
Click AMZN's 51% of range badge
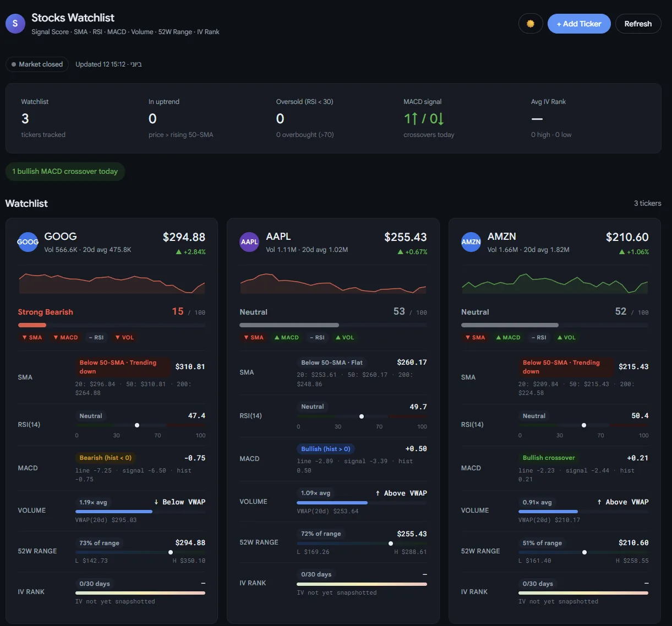click(x=542, y=543)
